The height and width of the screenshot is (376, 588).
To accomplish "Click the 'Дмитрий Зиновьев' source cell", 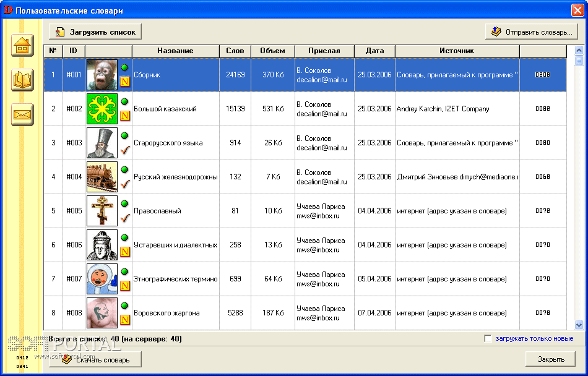I will pos(457,177).
